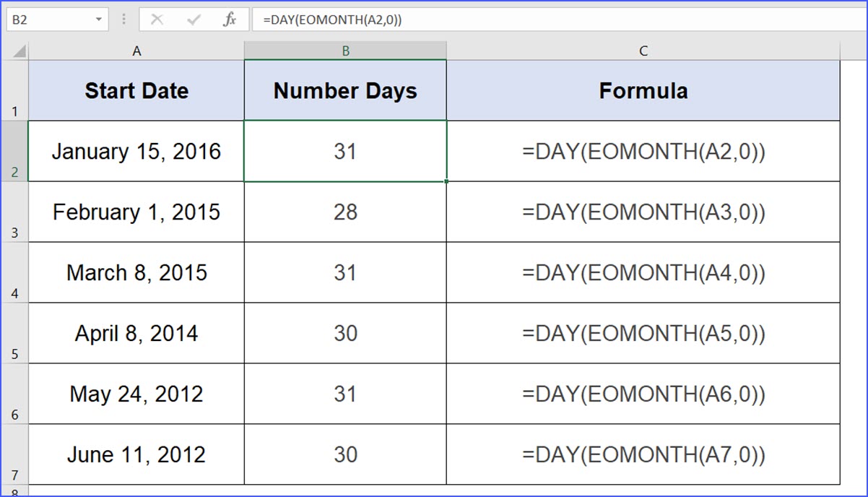Click the Start Date header cell

(x=136, y=88)
